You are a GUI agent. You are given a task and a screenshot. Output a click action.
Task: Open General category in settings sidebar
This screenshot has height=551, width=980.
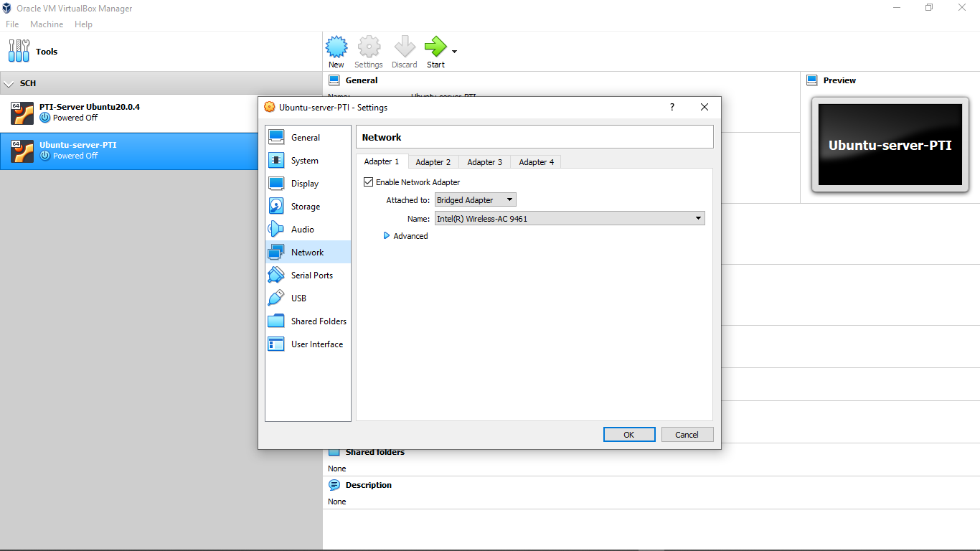(x=308, y=138)
